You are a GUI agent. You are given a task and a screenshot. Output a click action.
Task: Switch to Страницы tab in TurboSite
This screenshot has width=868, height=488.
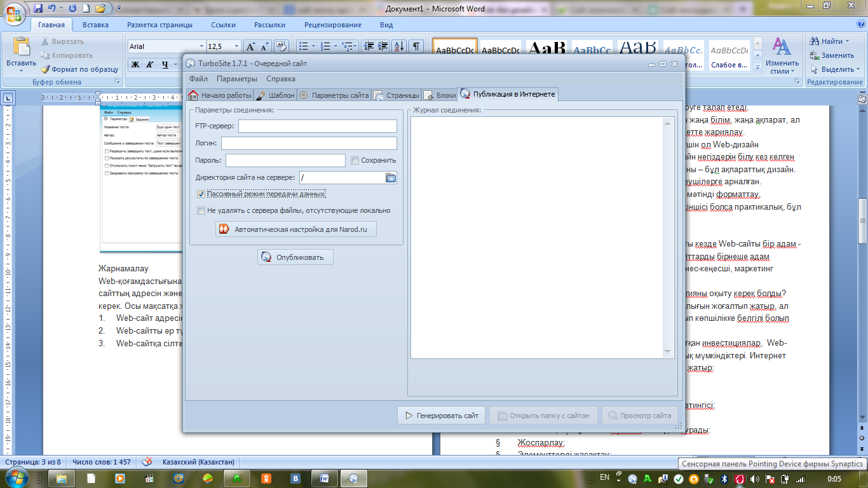click(397, 95)
